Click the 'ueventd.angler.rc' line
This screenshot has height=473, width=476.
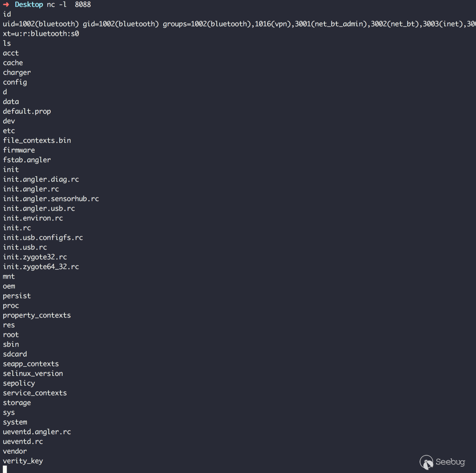(x=37, y=432)
